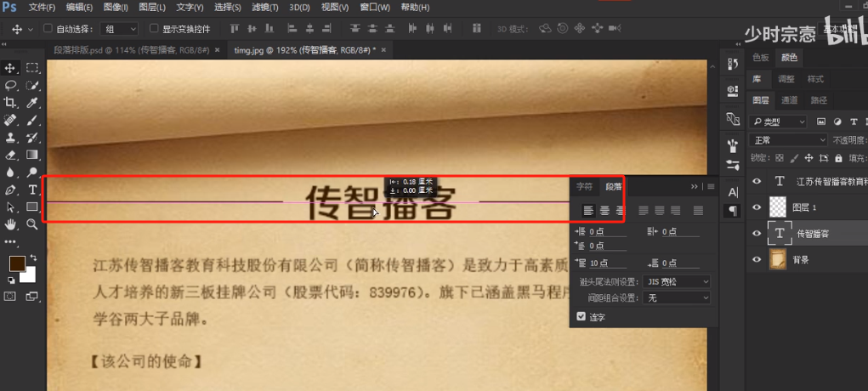The width and height of the screenshot is (868, 391).
Task: Open the 间距组合设置 dropdown
Action: tap(677, 298)
